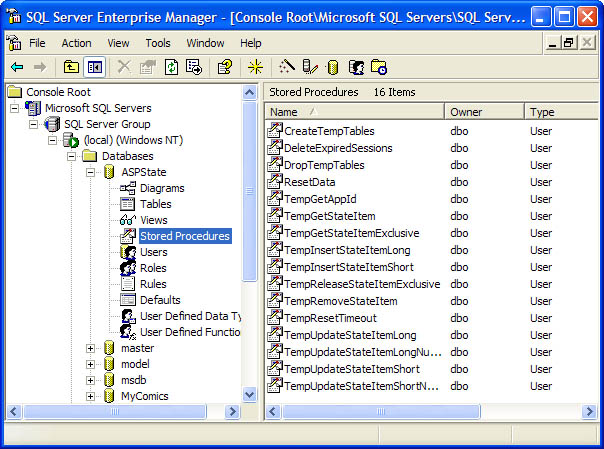This screenshot has height=449, width=604.
Task: Select the Diagrams tree node
Action: click(162, 188)
